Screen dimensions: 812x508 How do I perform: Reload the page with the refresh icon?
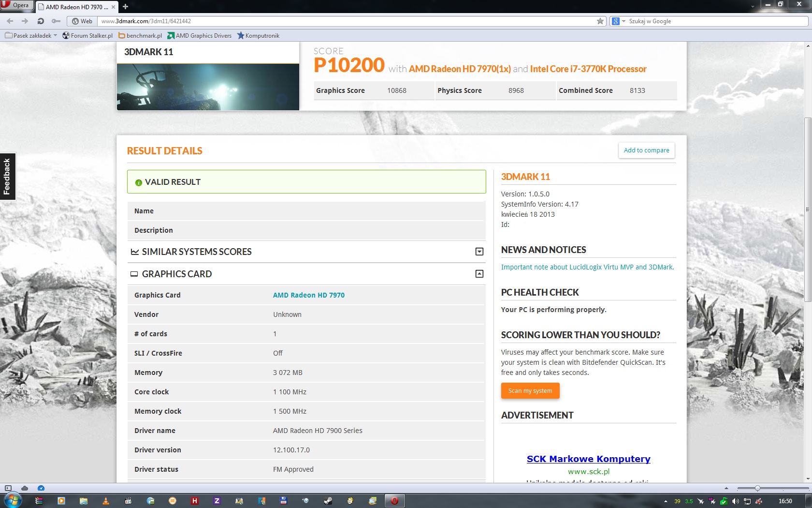pyautogui.click(x=41, y=21)
